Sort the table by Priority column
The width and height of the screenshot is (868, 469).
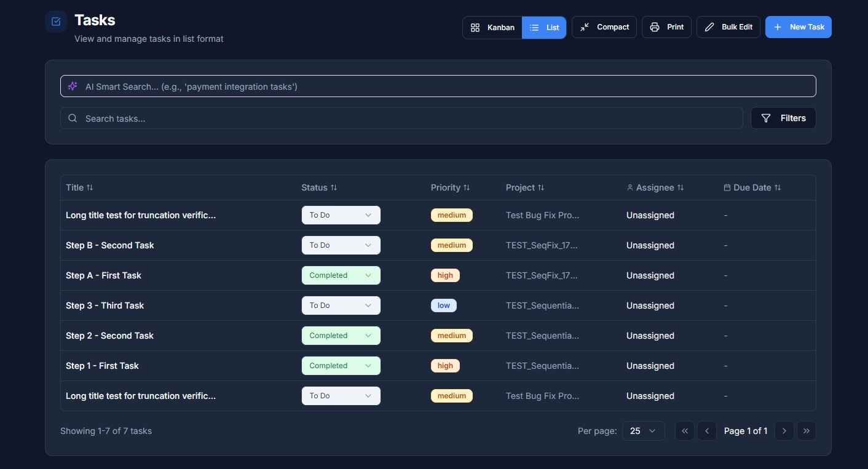coord(450,187)
